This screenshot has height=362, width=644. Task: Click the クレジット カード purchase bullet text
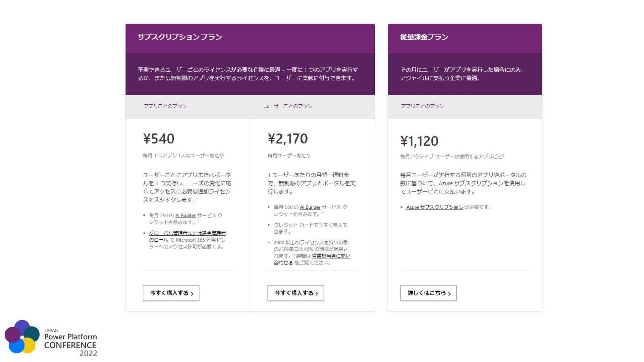[310, 228]
